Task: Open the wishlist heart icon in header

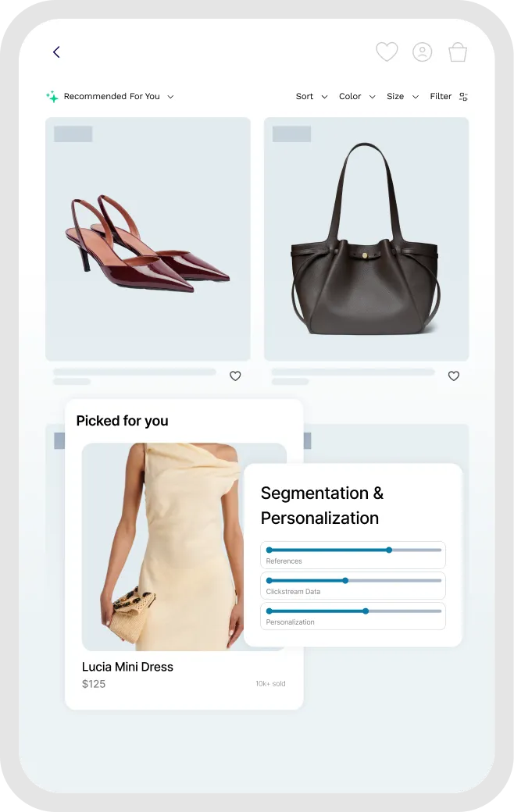Action: click(x=387, y=52)
